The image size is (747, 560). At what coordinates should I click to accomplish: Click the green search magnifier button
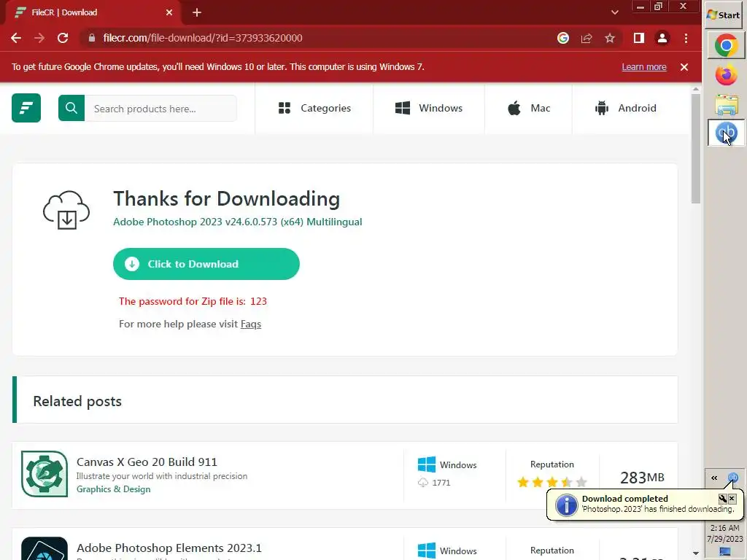(71, 108)
